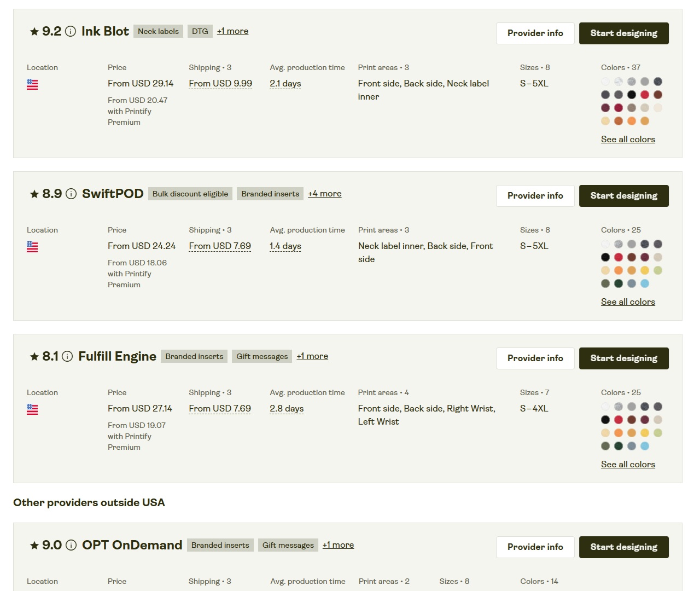Click the star icon beside Ink Blot's 9.2
700x591 pixels.
point(34,32)
